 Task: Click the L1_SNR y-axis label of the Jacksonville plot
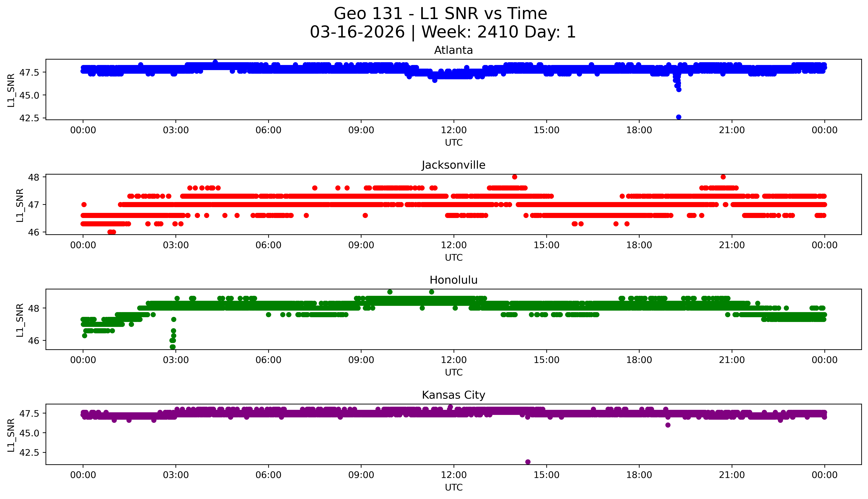tap(20, 205)
